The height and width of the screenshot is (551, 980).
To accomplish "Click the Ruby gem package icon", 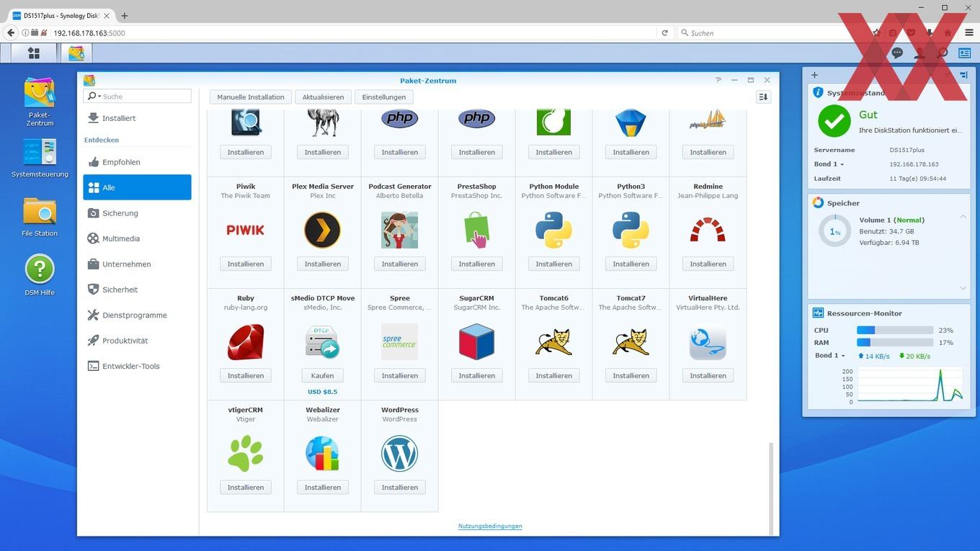I will (246, 341).
